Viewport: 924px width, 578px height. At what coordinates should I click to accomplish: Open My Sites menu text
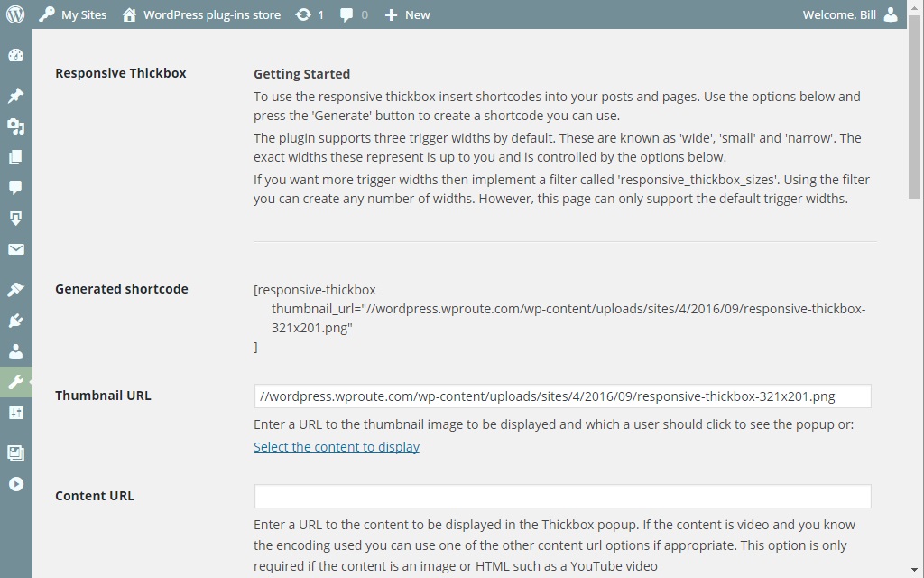[84, 14]
